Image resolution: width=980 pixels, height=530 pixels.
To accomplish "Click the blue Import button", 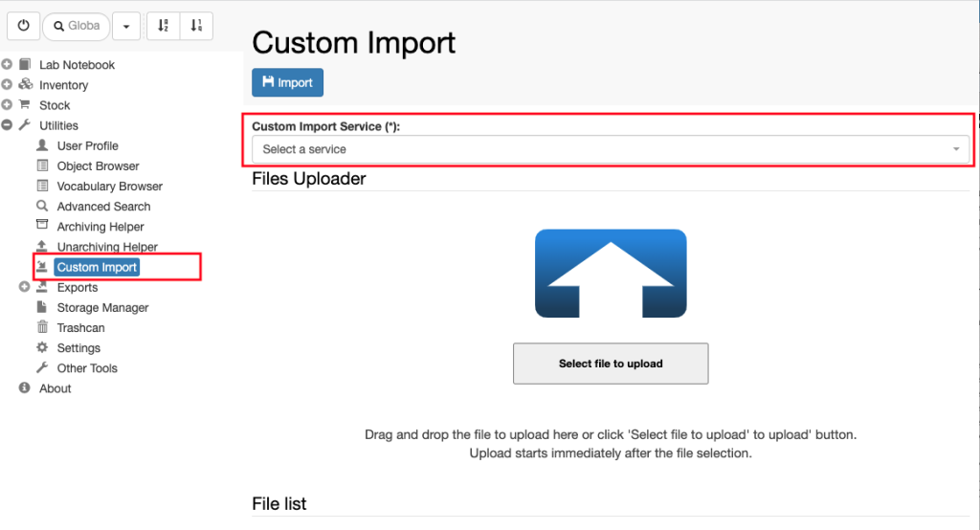I will click(287, 82).
